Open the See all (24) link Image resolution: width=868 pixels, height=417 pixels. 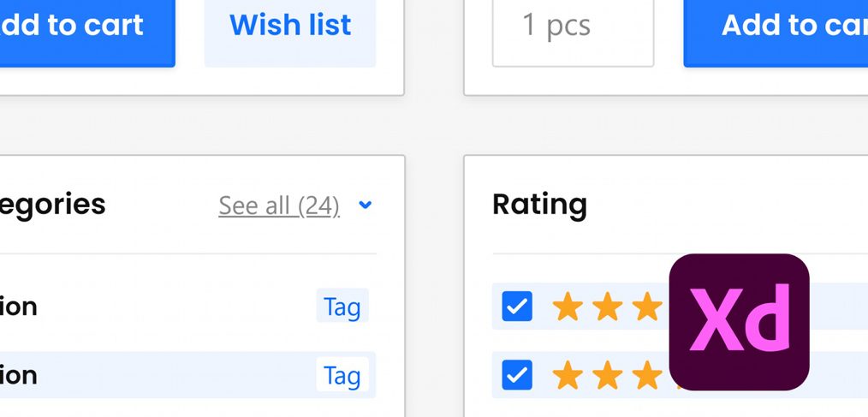pyautogui.click(x=279, y=206)
